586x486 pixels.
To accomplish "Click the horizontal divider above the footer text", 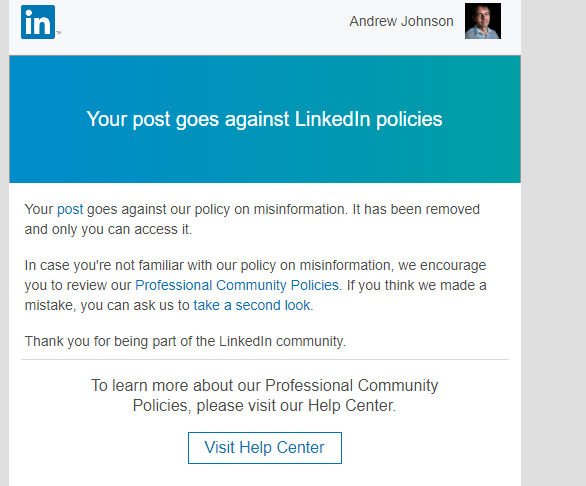I will click(x=265, y=360).
